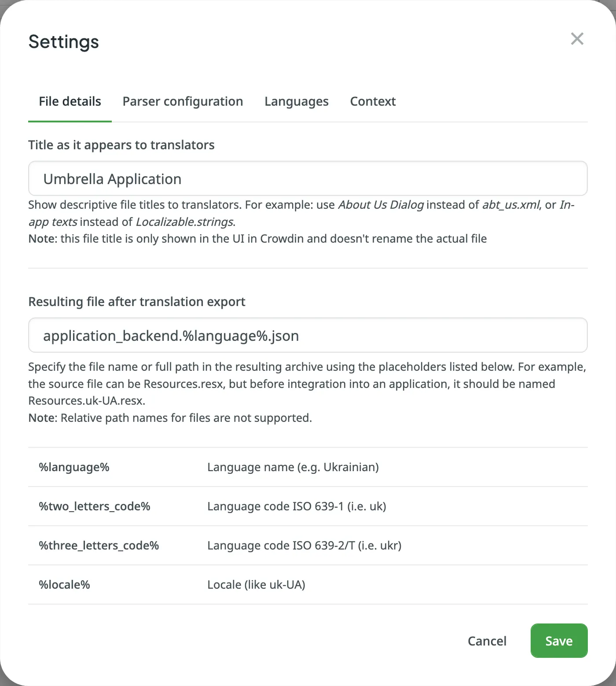Image resolution: width=616 pixels, height=686 pixels.
Task: Focus the resulting file name export field
Action: [x=308, y=336]
